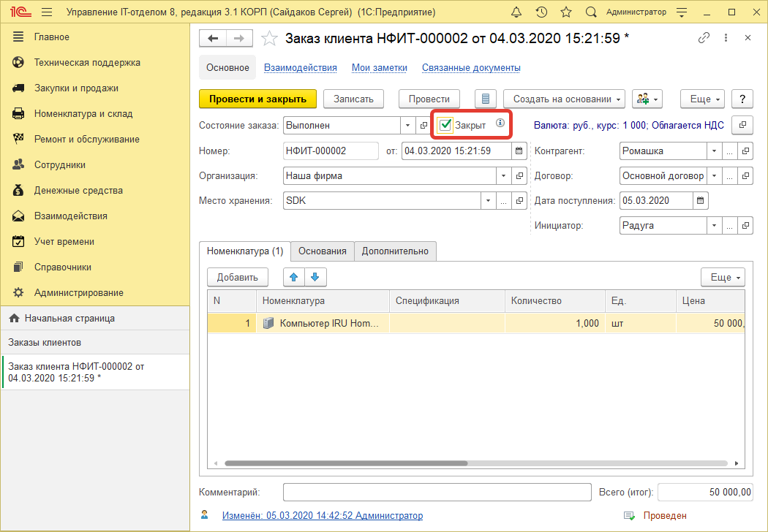Open Связанные документы link

(471, 67)
